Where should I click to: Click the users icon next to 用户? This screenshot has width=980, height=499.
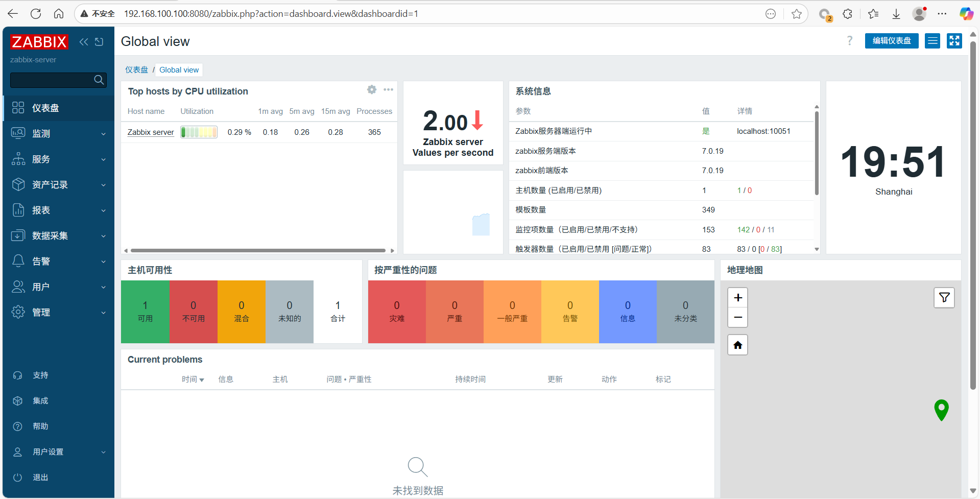[x=18, y=287]
